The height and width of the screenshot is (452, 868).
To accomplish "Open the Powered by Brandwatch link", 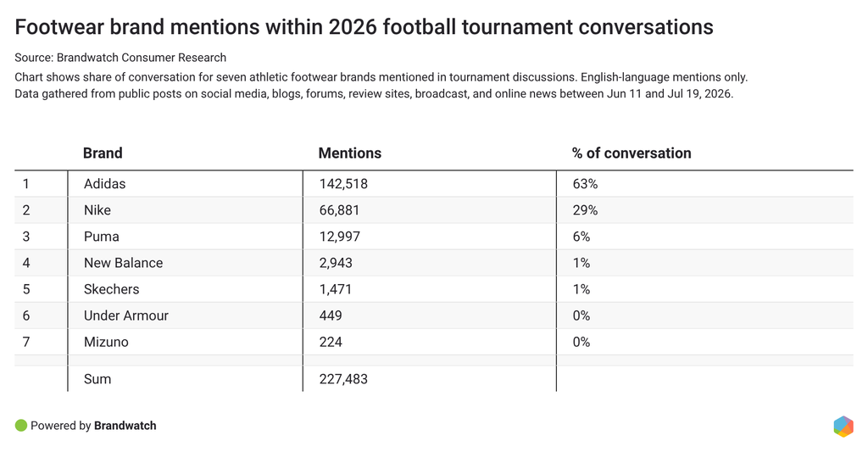I will click(x=93, y=426).
